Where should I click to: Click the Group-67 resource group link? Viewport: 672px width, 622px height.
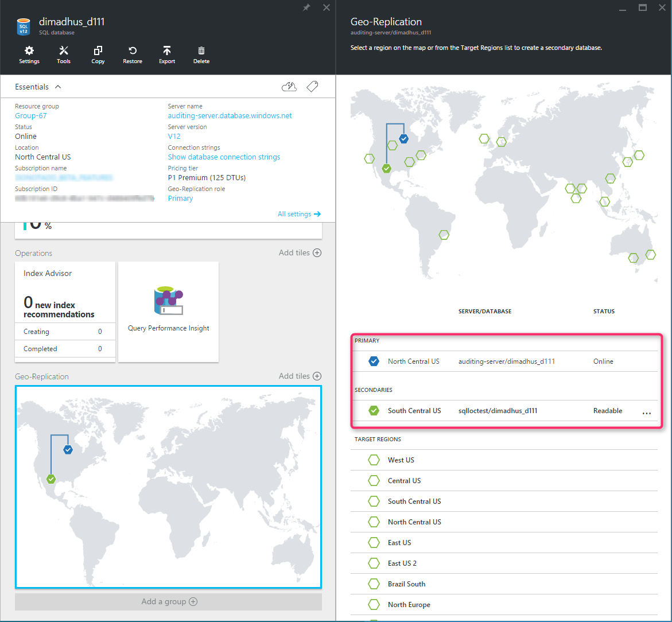(31, 116)
